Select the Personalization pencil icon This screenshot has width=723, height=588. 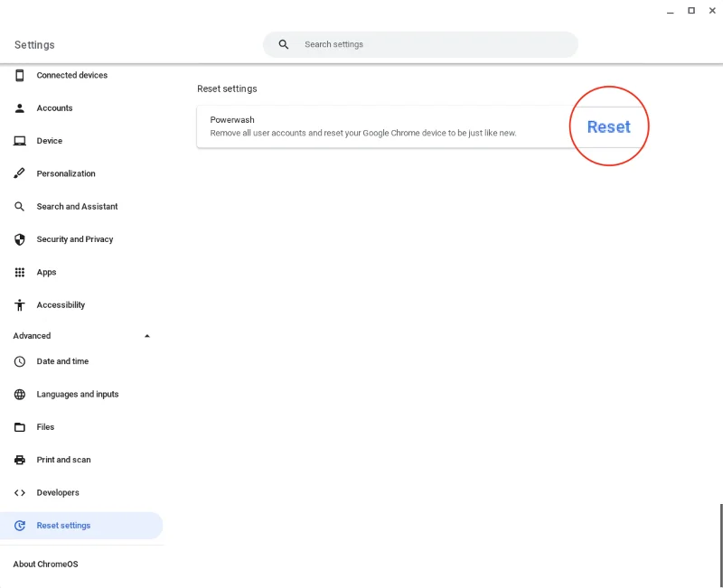19,173
